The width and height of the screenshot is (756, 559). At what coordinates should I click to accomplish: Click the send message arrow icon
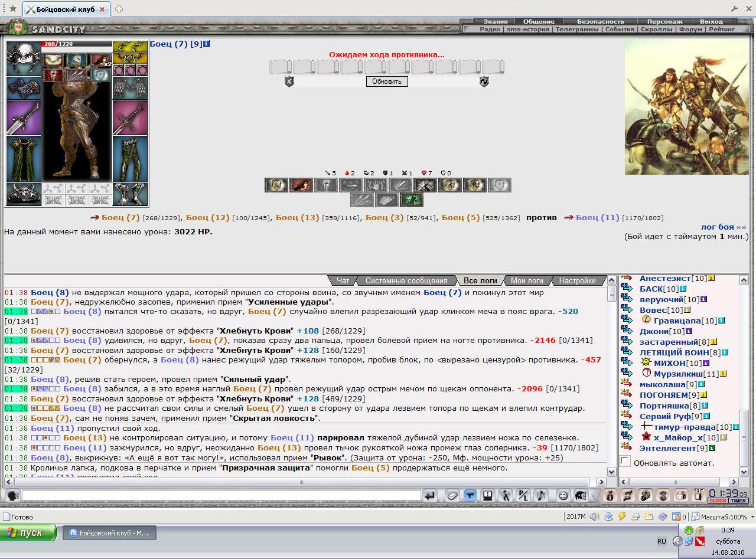[431, 496]
